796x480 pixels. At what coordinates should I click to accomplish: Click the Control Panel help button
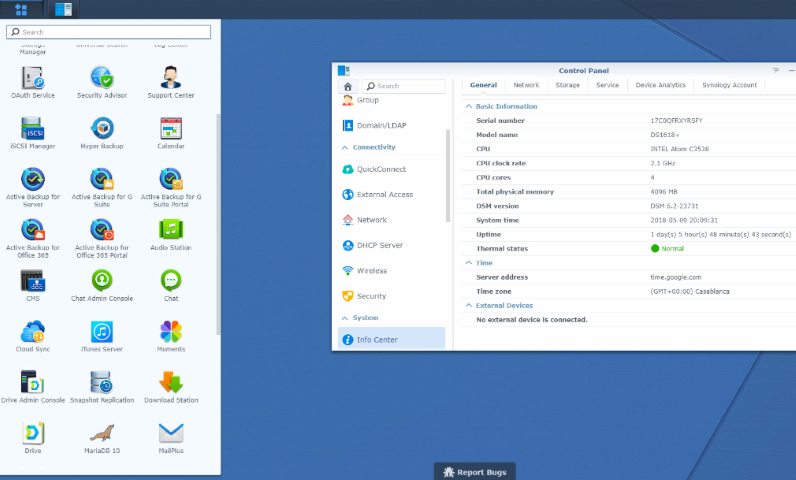[x=775, y=71]
